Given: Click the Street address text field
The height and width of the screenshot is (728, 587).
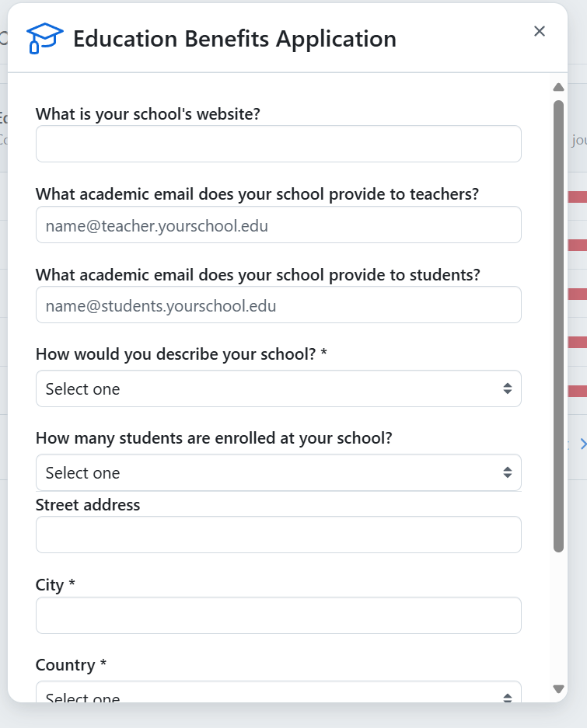Looking at the screenshot, I should click(x=278, y=535).
